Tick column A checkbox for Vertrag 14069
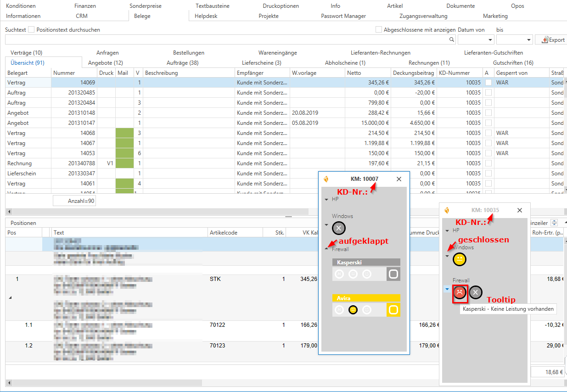This screenshot has width=567, height=392. point(488,83)
